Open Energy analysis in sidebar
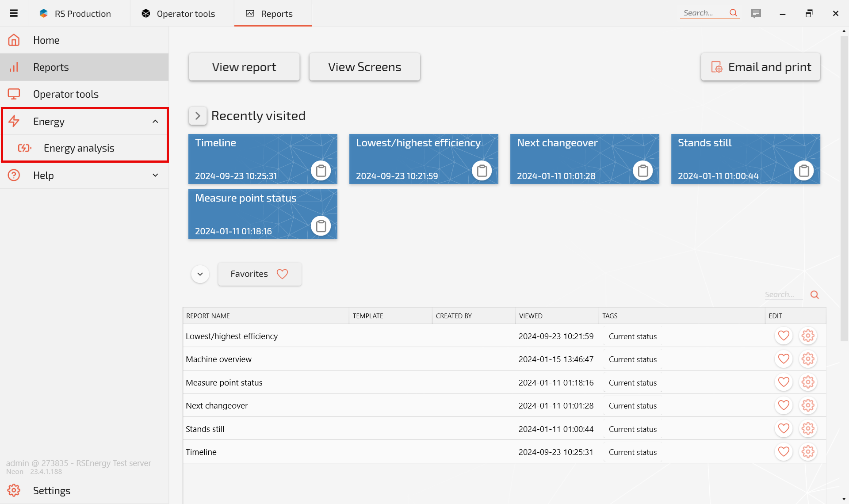849x504 pixels. (x=79, y=148)
